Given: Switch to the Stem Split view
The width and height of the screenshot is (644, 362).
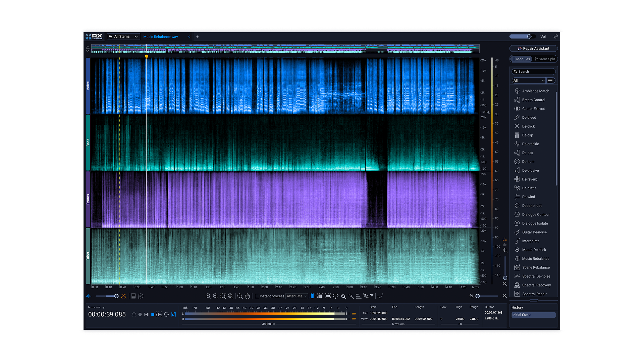Looking at the screenshot, I should [x=545, y=59].
